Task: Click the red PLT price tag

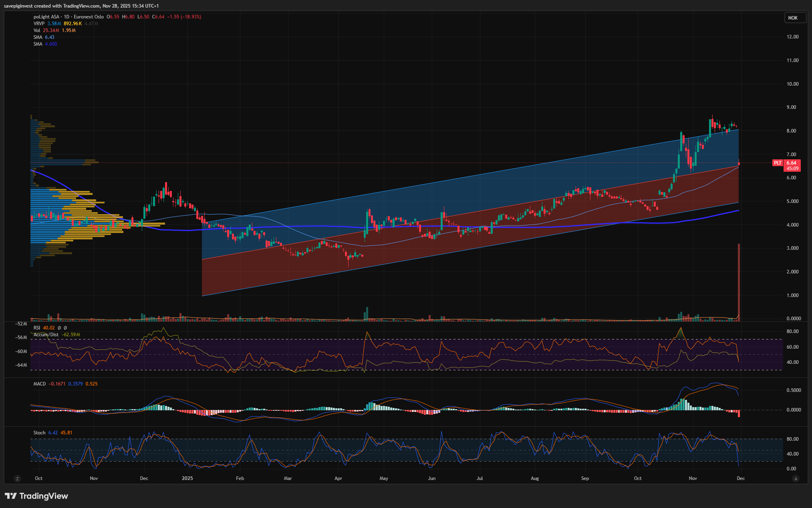Action: (x=777, y=163)
